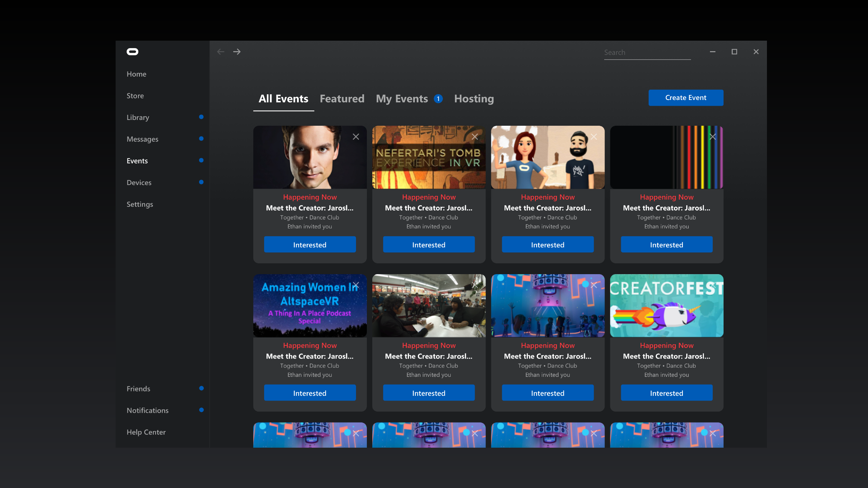Viewport: 868px width, 488px height.
Task: Open the All Events tab
Action: (x=283, y=99)
